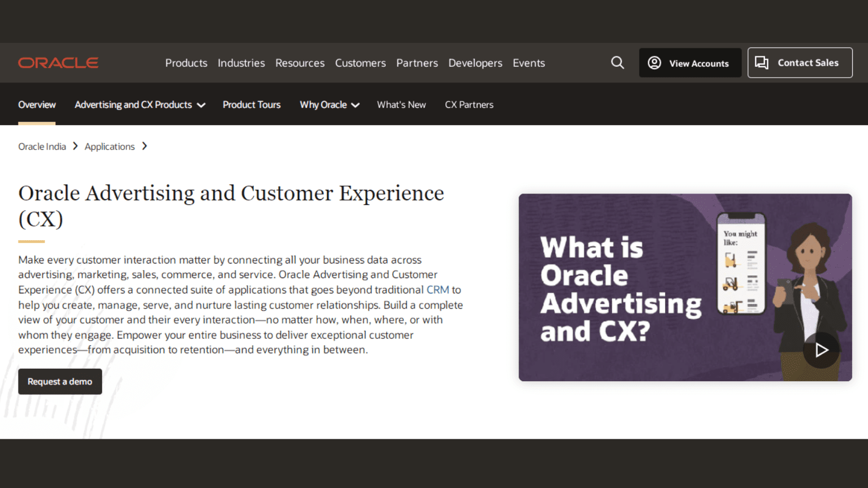Open the What's New page
Viewport: 868px width, 488px height.
tap(401, 105)
